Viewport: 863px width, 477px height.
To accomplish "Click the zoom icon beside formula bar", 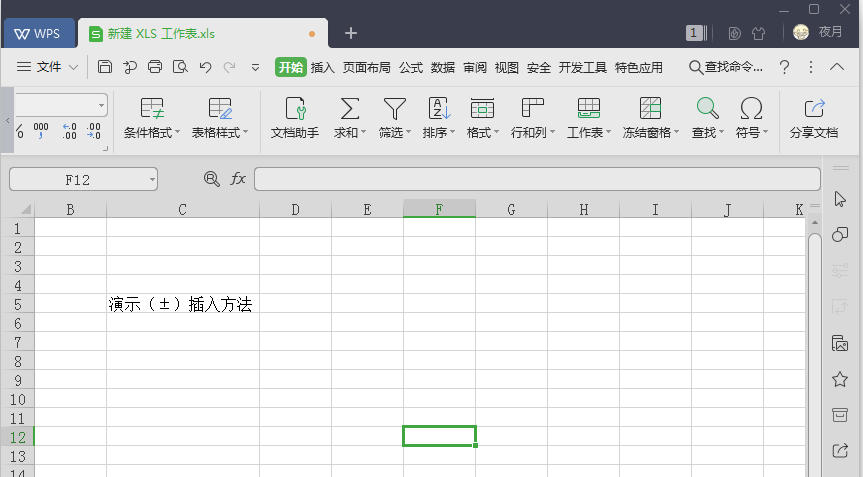I will click(211, 179).
